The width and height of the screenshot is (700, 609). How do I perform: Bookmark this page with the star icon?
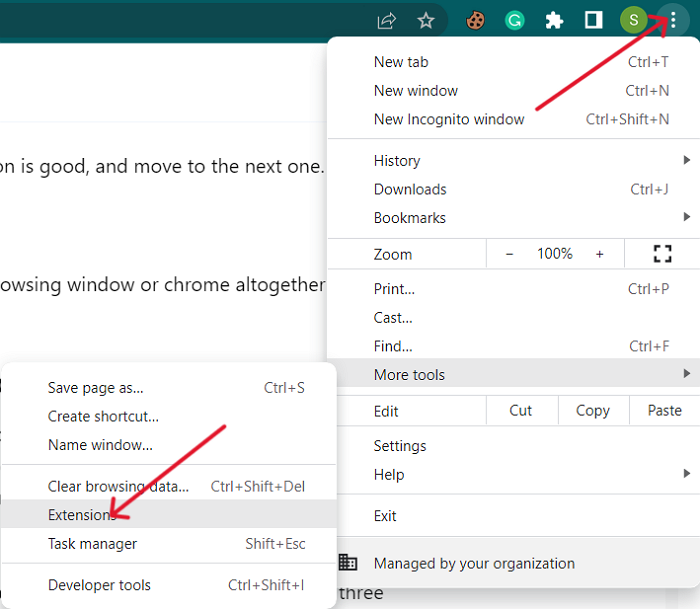click(x=426, y=21)
